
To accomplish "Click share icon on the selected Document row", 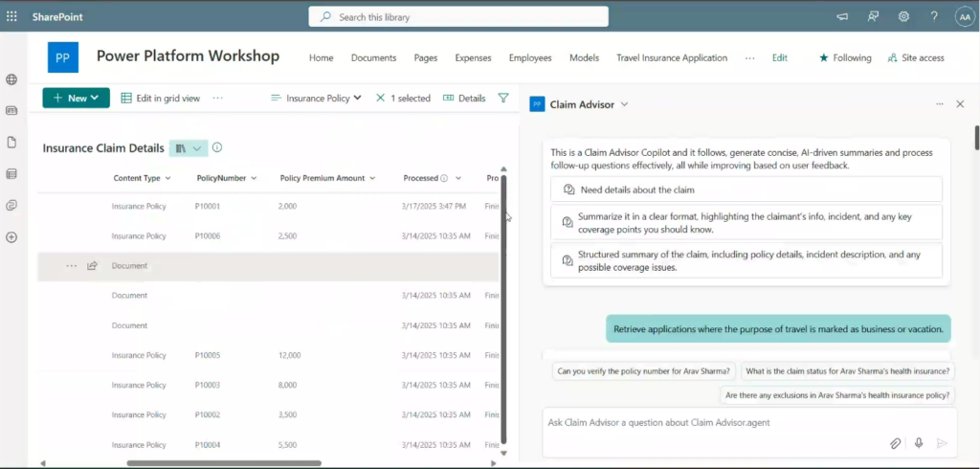I will (92, 266).
